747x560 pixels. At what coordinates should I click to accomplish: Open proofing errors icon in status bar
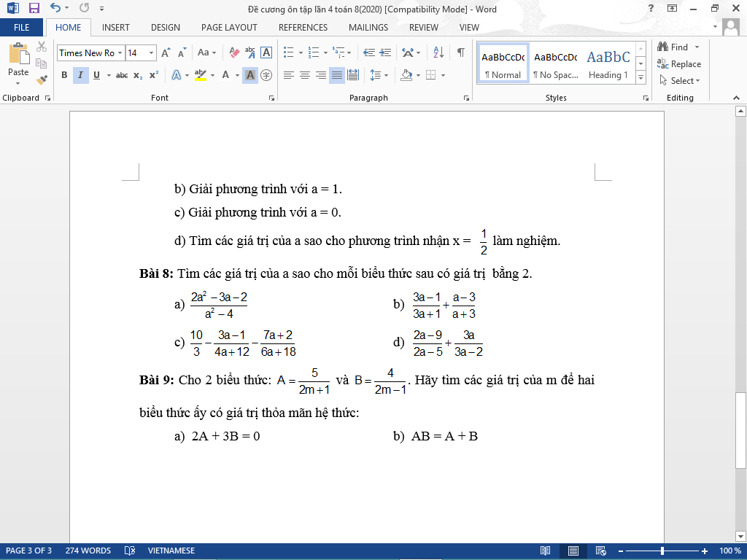click(x=130, y=551)
